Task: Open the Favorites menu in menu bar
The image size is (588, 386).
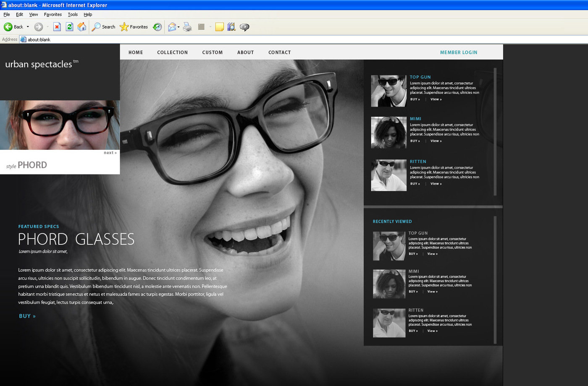Action: pyautogui.click(x=52, y=14)
